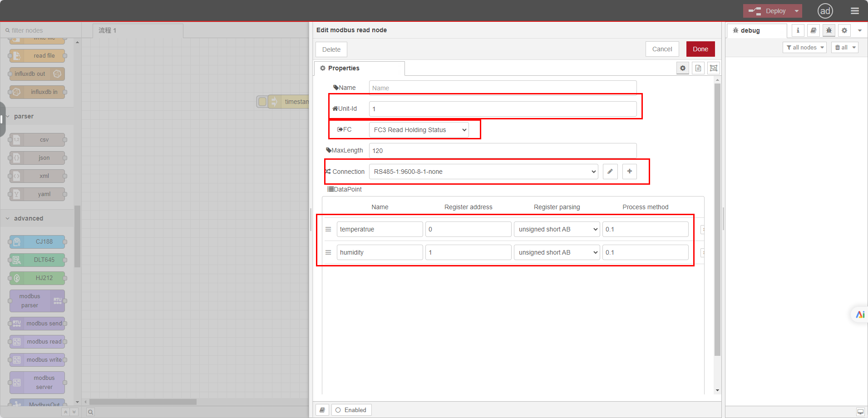868x418 pixels.
Task: Open the node description document icon
Action: coord(698,68)
